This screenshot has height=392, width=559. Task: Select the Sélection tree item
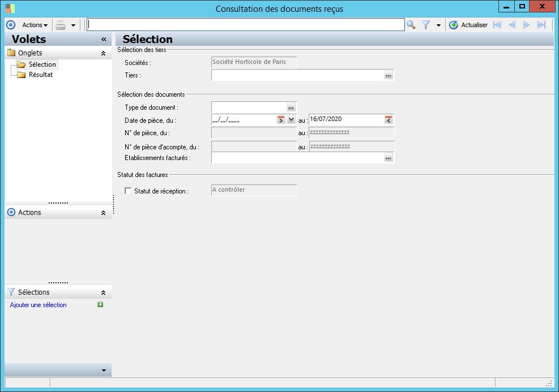pos(42,64)
